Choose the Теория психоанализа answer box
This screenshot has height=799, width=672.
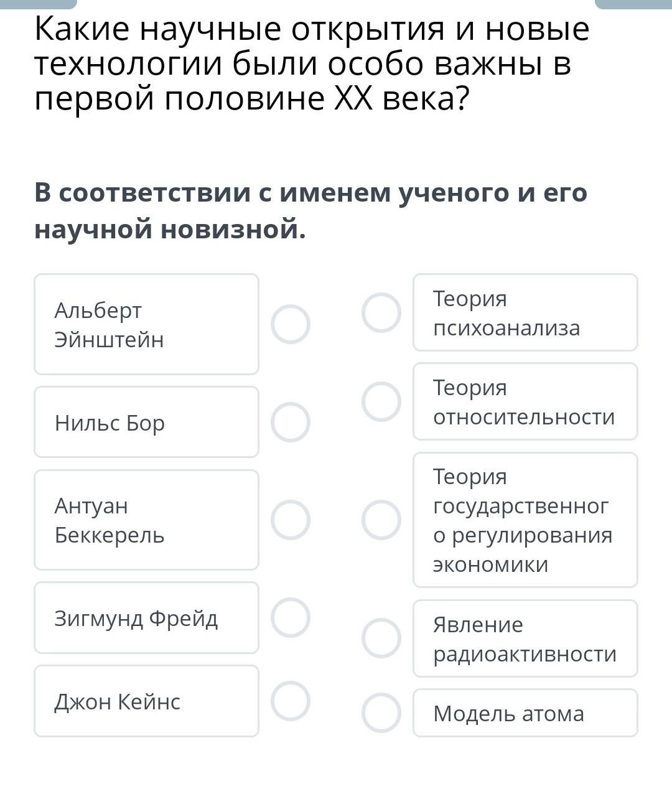coord(525,312)
